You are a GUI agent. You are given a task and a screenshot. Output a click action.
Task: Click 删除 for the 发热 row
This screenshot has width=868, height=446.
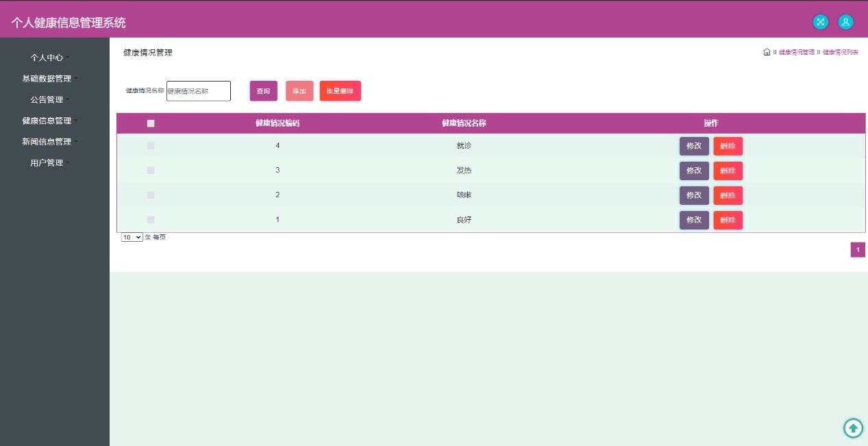(x=728, y=171)
